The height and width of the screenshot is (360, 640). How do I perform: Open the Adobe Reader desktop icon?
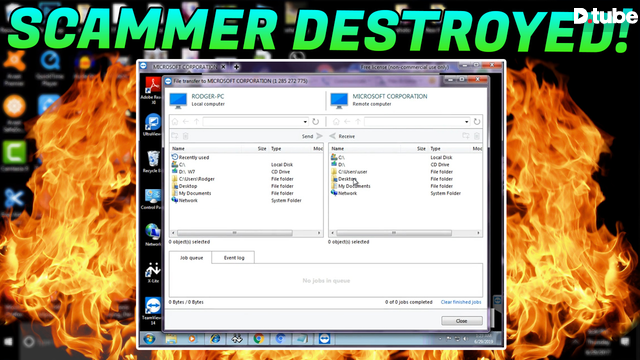153,91
